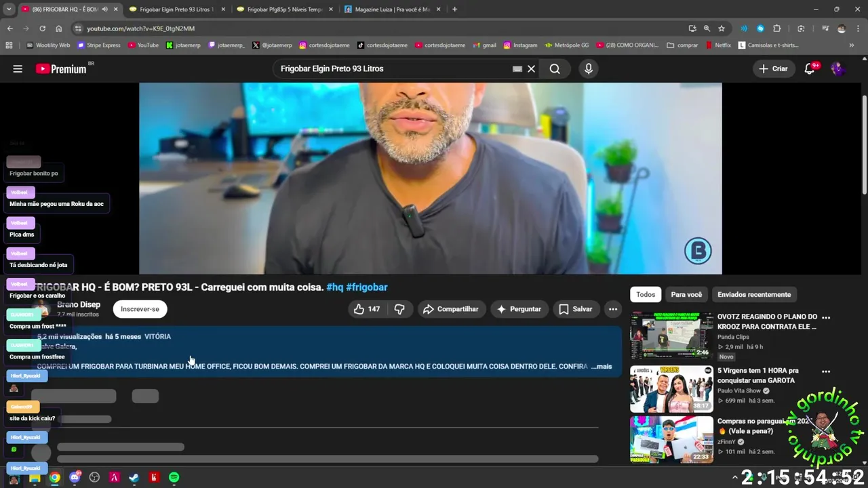This screenshot has width=868, height=488.
Task: Open the #hq hashtag link
Action: [335, 287]
